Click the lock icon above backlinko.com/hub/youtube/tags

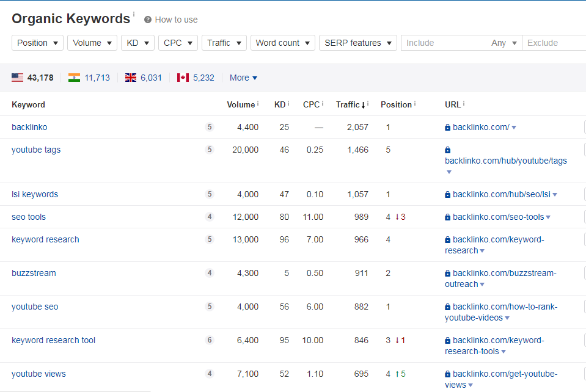tap(447, 150)
